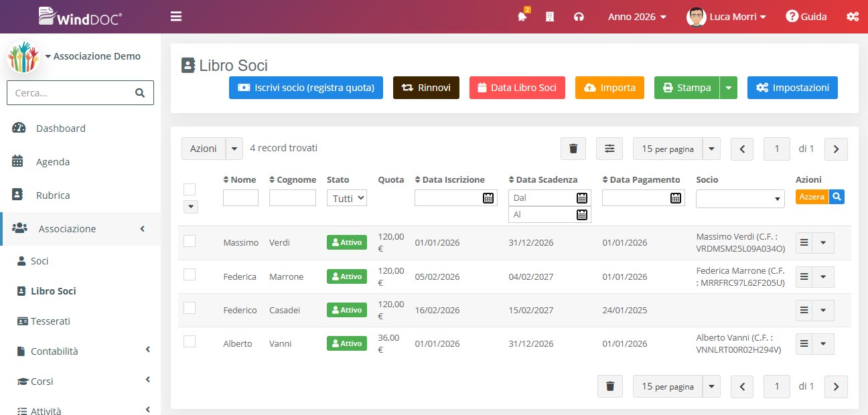Expand the Anno 2026 year selector
Screen dimensions: 868x415
pyautogui.click(x=637, y=17)
